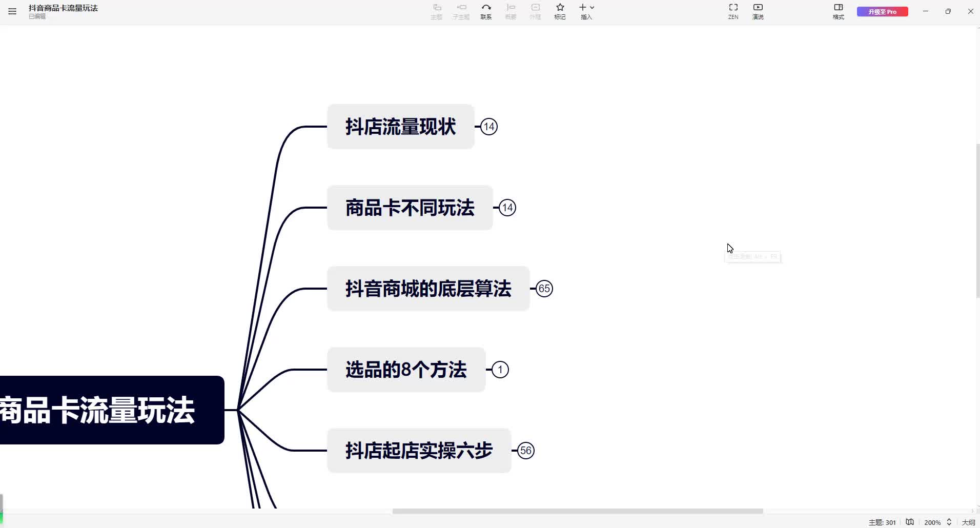Open the 插入 insert dropdown
Viewport: 980px width, 528px height.
point(586,11)
